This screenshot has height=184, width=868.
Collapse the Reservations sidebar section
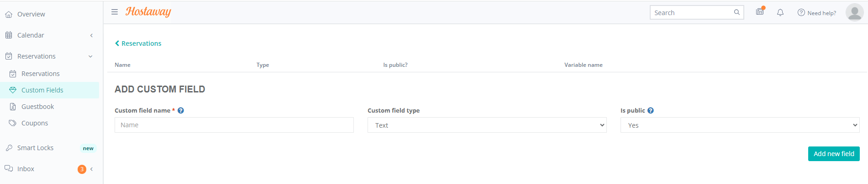(90, 56)
